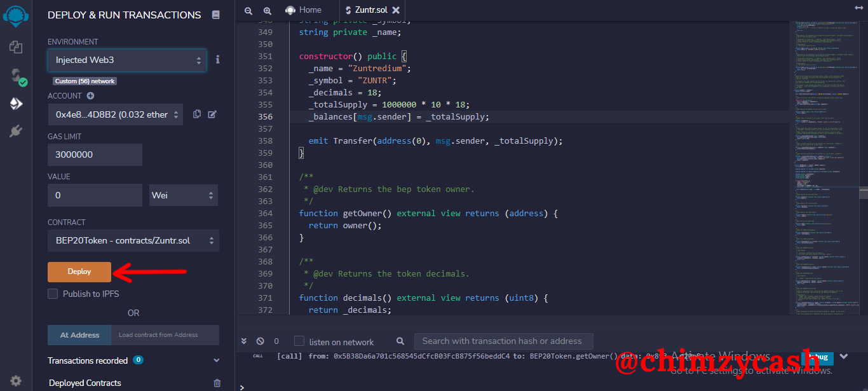The width and height of the screenshot is (868, 391).
Task: Toggle the editor side panel arrows icon
Action: click(859, 7)
